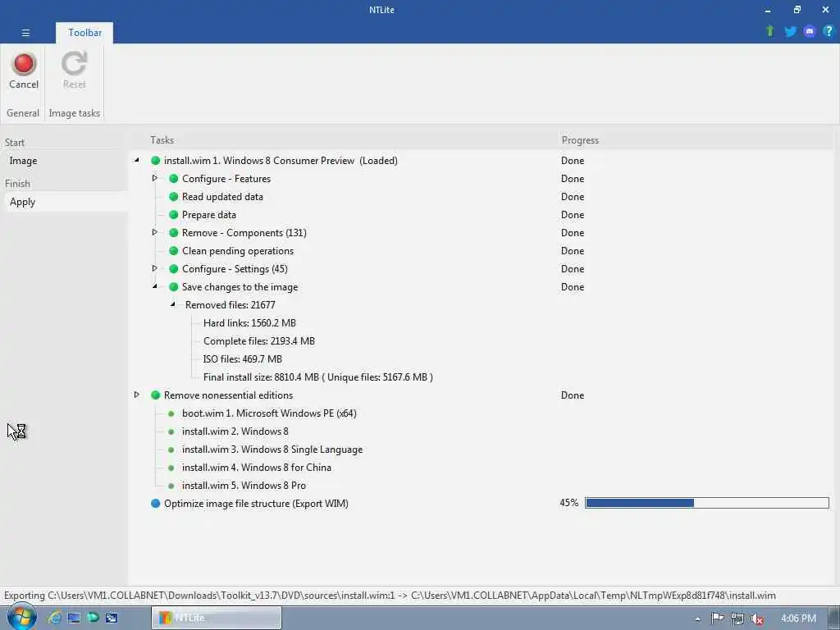Click the Tasks column header
This screenshot has width=840, height=630.
tap(162, 139)
